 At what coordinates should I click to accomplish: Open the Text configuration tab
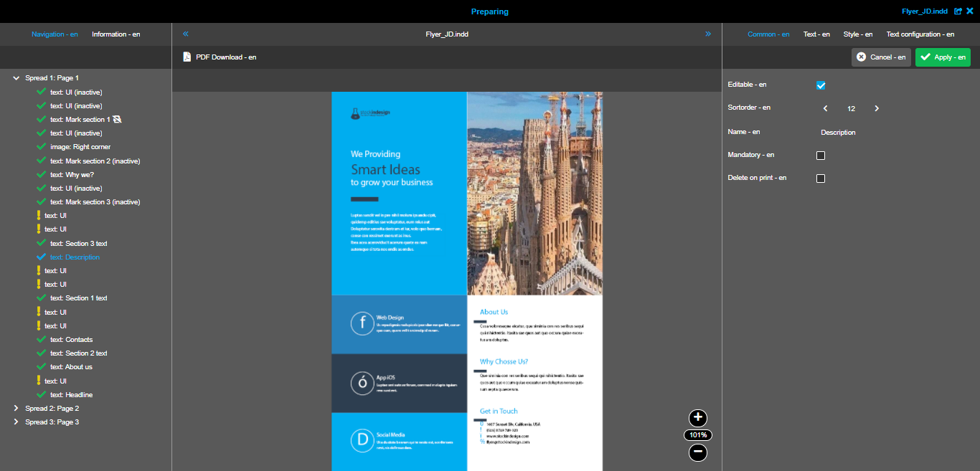click(x=920, y=34)
